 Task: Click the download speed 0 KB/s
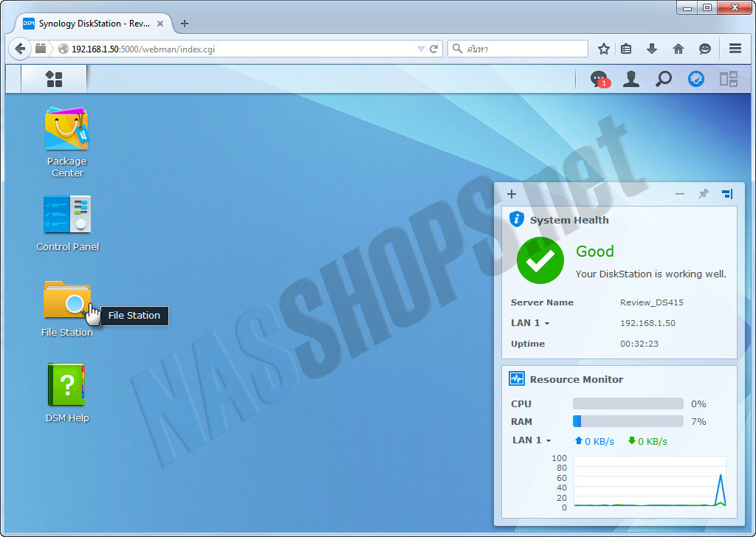[x=647, y=441]
